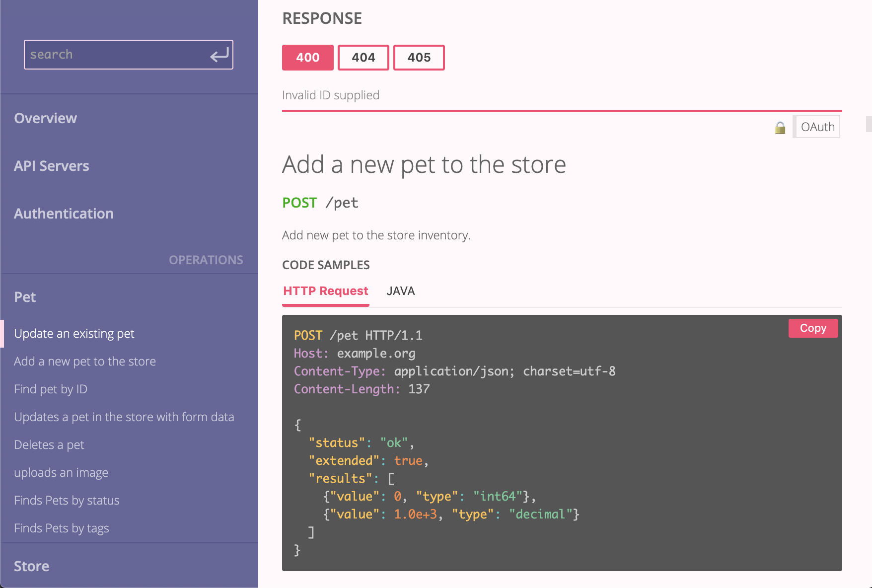Switch to the JAVA code sample tab
Screen dimensions: 872x588
(401, 291)
